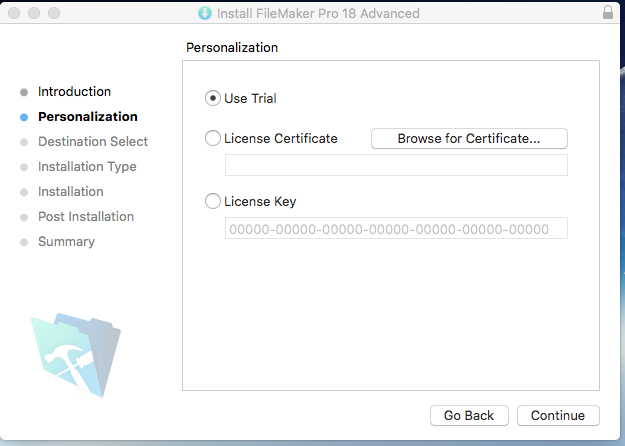Click the Installation step label
Screen dimensions: 625x446
pos(71,192)
